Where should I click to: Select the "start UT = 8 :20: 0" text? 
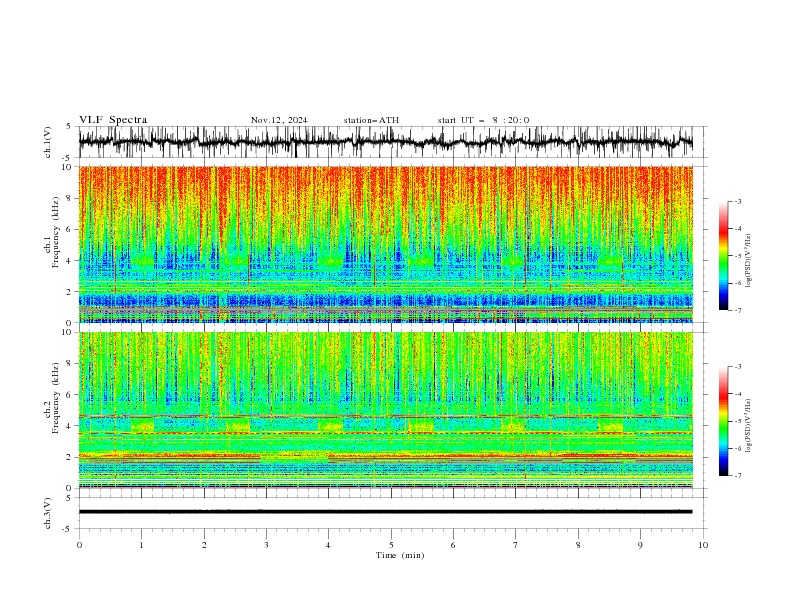click(x=483, y=120)
